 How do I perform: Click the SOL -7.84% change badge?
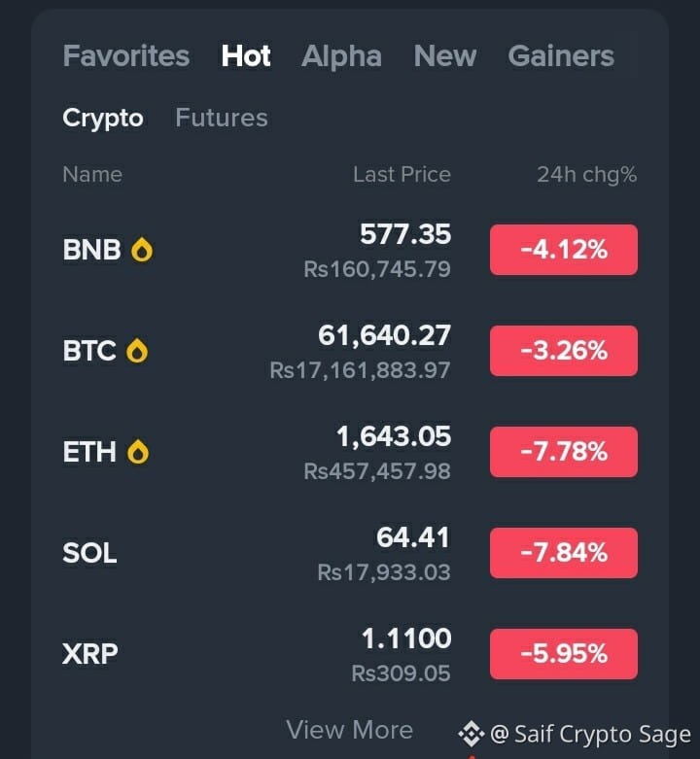pos(564,553)
